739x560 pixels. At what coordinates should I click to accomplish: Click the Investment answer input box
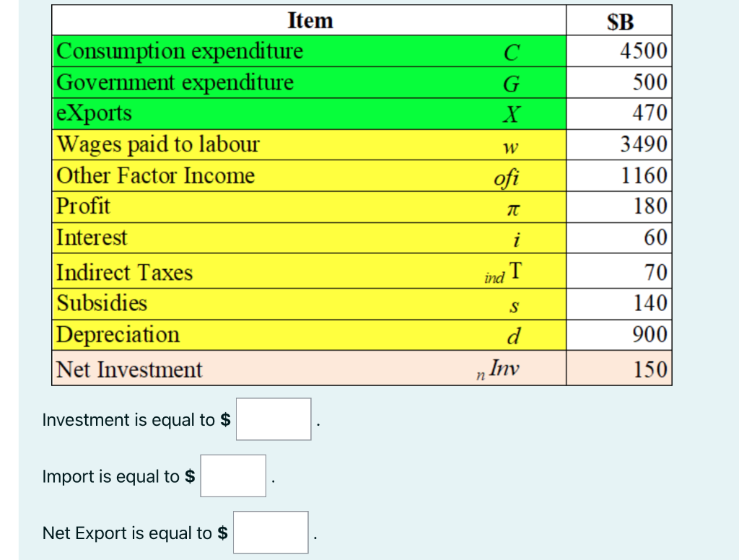pyautogui.click(x=273, y=419)
